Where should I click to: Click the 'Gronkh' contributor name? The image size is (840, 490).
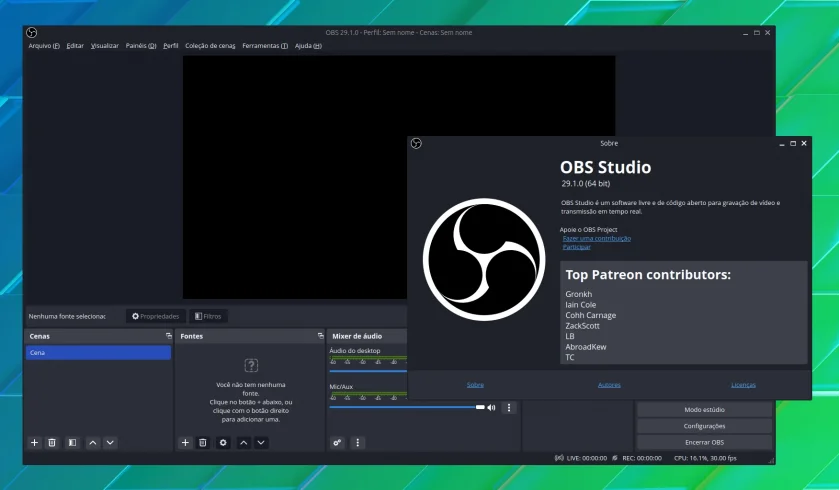pos(579,294)
